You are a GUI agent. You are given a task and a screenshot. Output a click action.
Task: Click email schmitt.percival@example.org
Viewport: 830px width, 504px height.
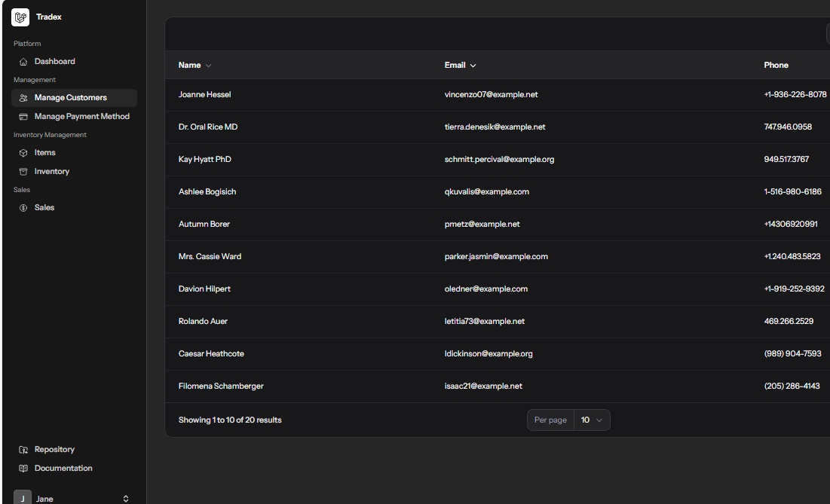(499, 159)
